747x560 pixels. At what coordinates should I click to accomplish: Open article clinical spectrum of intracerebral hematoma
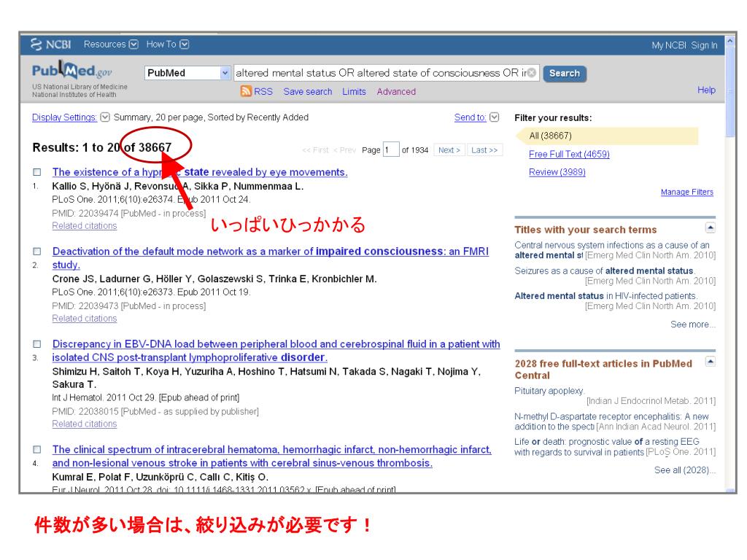(x=271, y=456)
